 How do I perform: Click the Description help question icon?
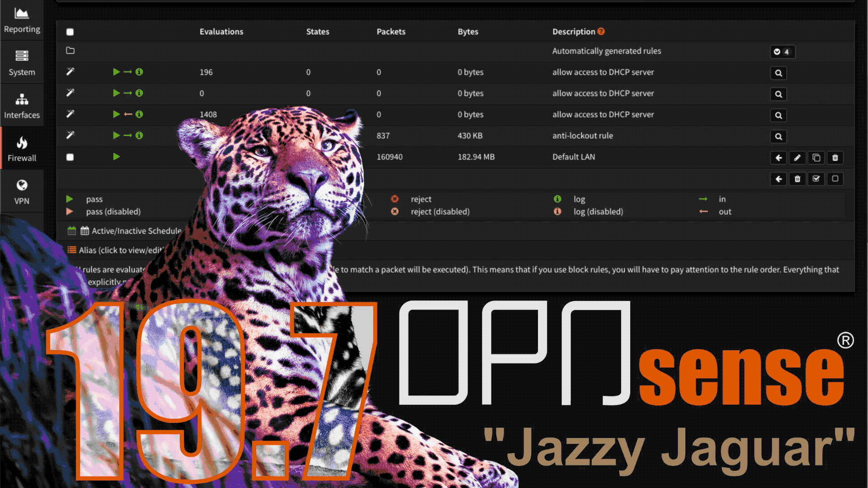point(601,31)
